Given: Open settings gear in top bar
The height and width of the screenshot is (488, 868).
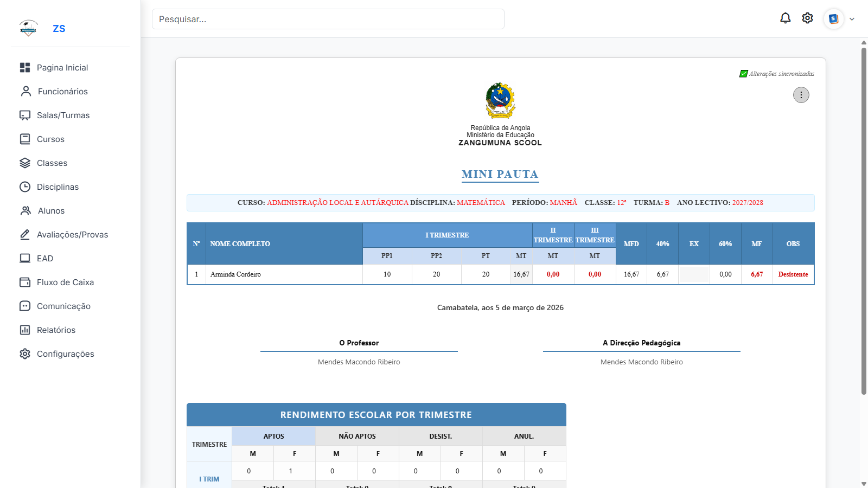Looking at the screenshot, I should (x=807, y=18).
